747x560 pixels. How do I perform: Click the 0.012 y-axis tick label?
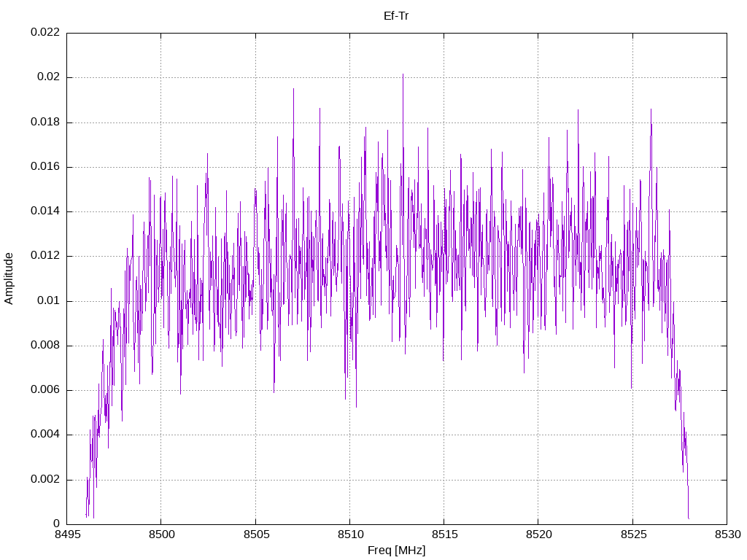[x=45, y=256]
